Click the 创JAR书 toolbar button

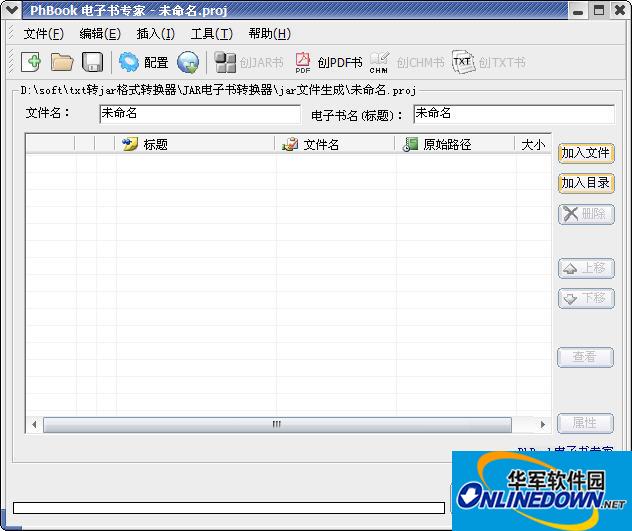pos(248,63)
